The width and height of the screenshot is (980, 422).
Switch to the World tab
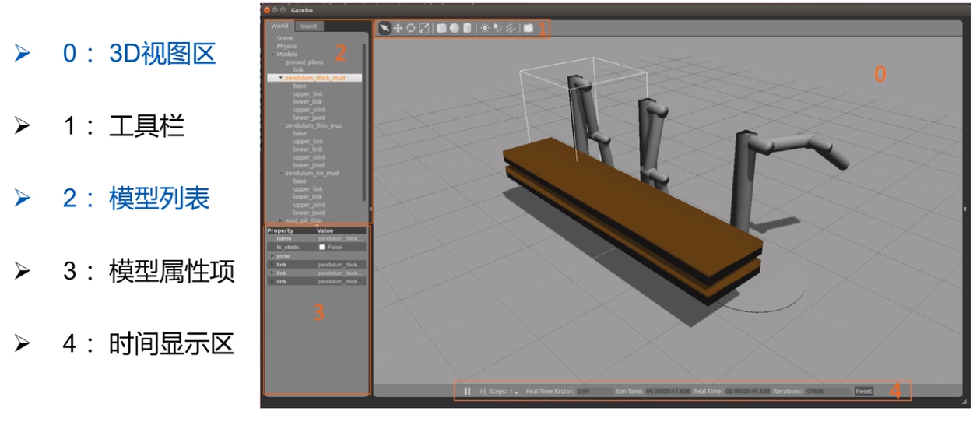click(x=279, y=26)
